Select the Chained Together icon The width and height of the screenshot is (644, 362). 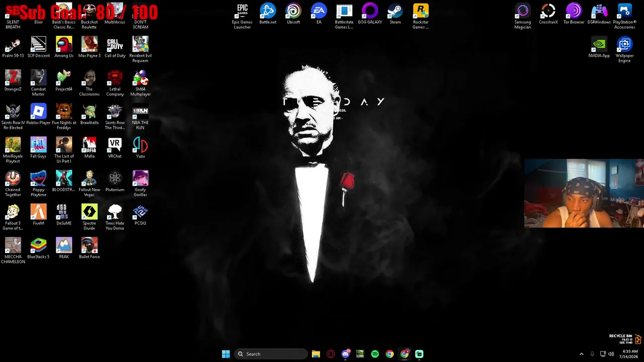point(13,184)
